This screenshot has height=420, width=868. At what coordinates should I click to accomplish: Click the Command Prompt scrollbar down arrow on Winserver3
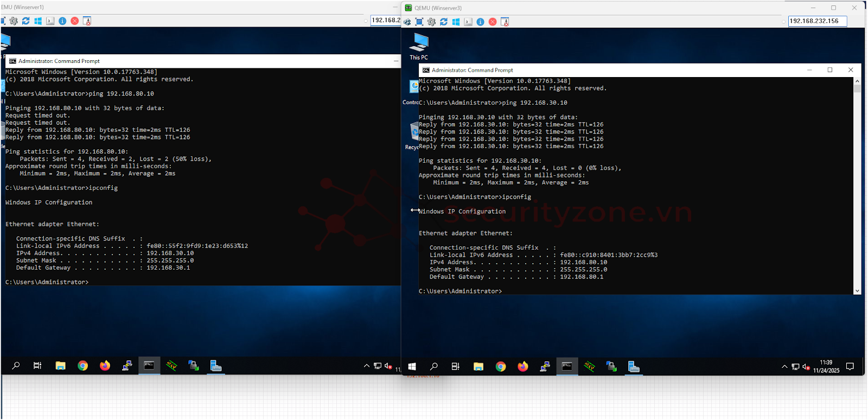pyautogui.click(x=857, y=291)
